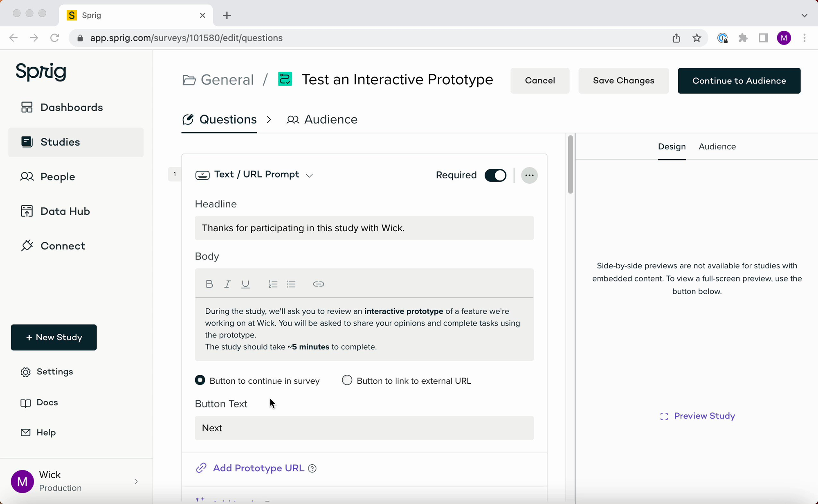Toggle browser side panel
The width and height of the screenshot is (818, 504).
click(x=763, y=38)
